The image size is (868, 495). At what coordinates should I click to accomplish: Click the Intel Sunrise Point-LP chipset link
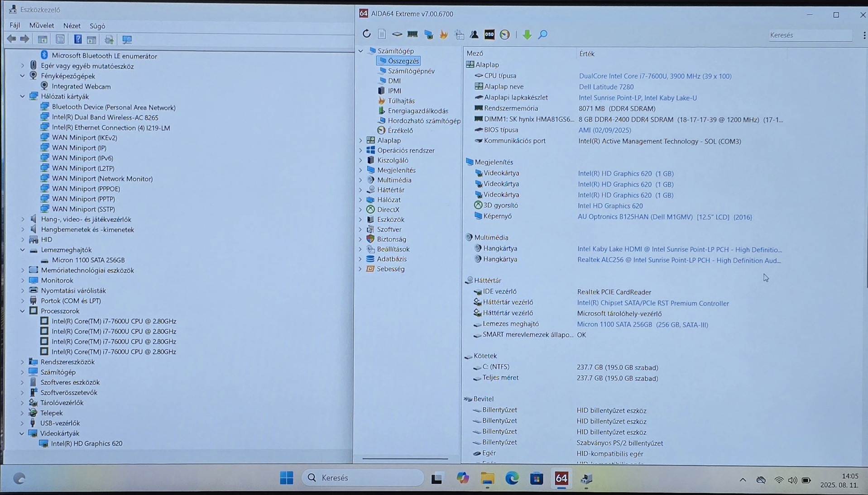pyautogui.click(x=638, y=98)
